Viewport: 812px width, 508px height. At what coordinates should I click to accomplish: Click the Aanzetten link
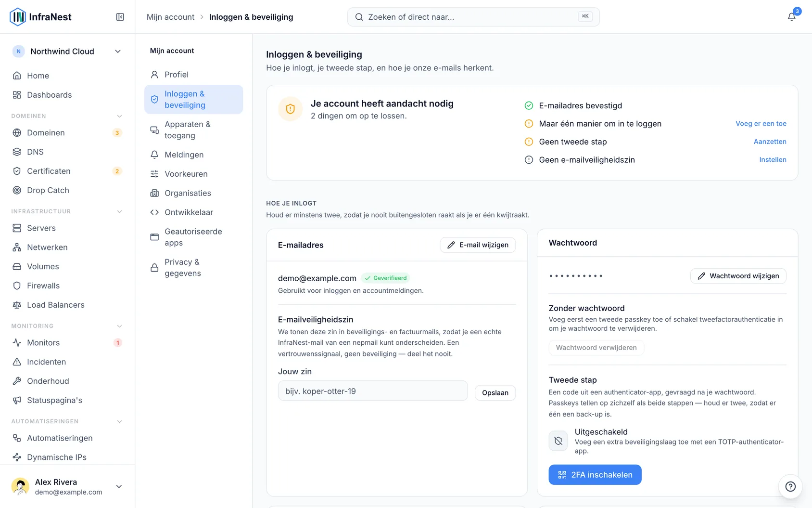coord(770,142)
